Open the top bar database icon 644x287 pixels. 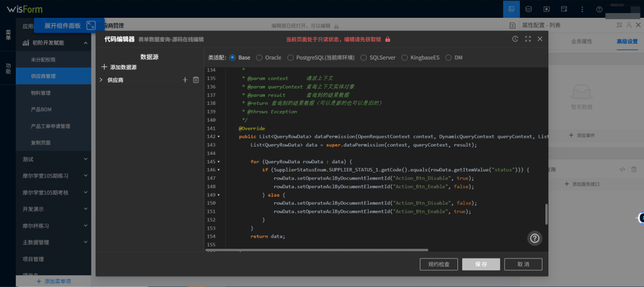(529, 9)
